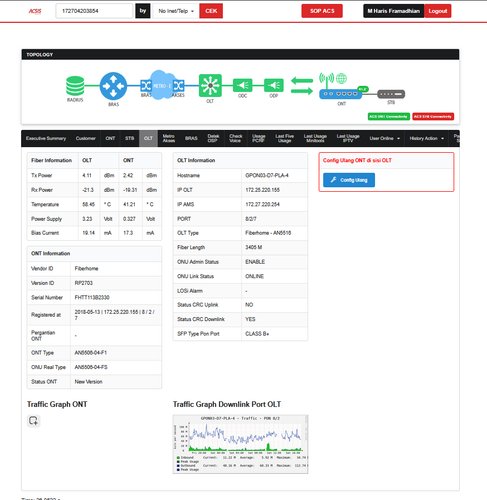Click the SFP type CLASS B+ value
This screenshot has width=487, height=500.
click(257, 334)
